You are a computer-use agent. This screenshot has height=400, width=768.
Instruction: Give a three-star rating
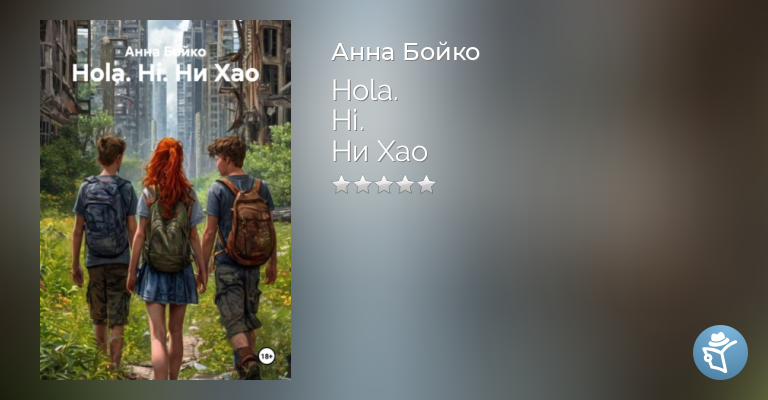click(x=384, y=185)
